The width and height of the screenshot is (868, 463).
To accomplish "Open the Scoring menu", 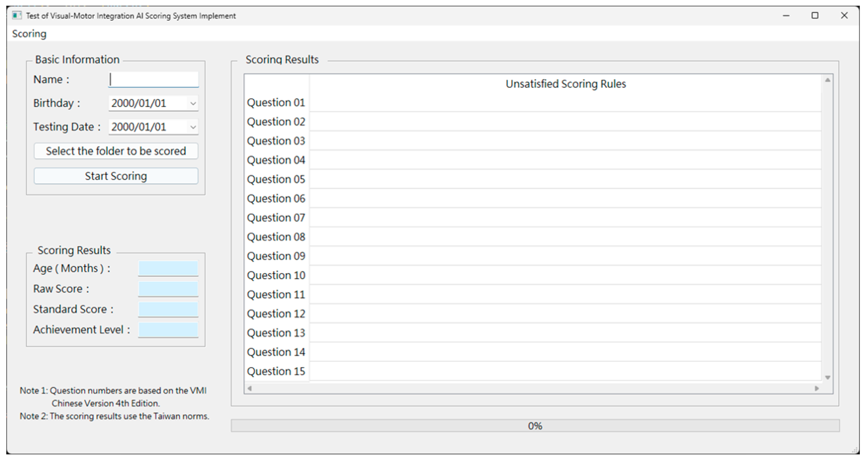I will 29,34.
